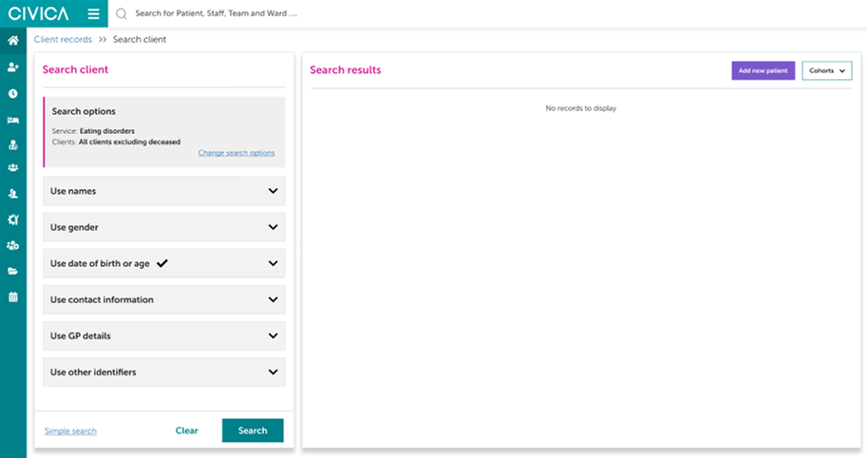Screen dimensions: 868x458
Task: Switch to Simple search
Action: click(x=70, y=430)
